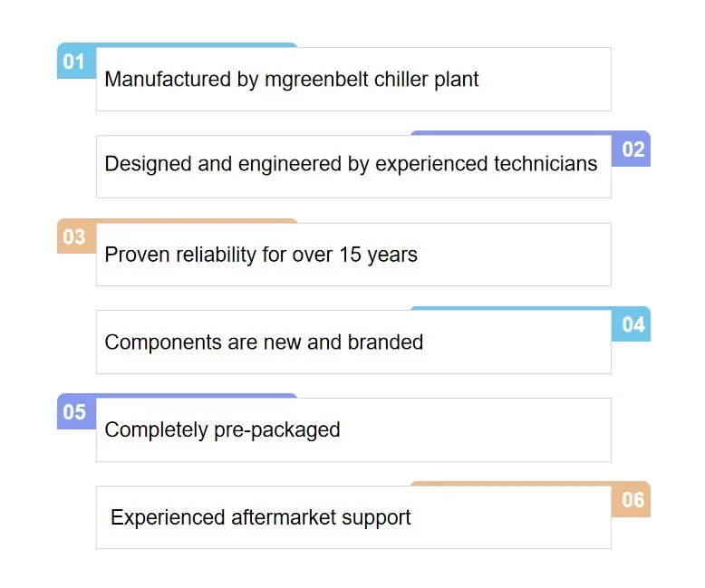Image resolution: width=705 pixels, height=588 pixels.
Task: Click blue accent bar above item 04
Action: [x=511, y=308]
